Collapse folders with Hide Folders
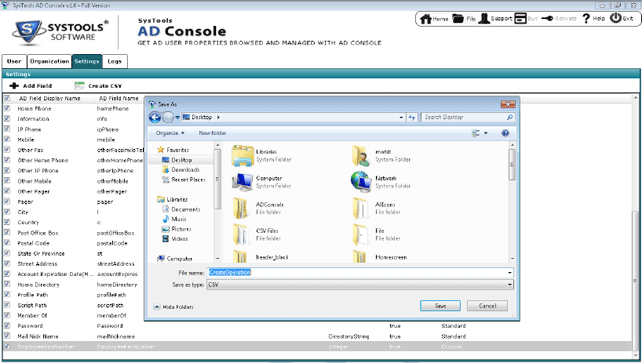Screen dimensions: 642x363 click(173, 307)
